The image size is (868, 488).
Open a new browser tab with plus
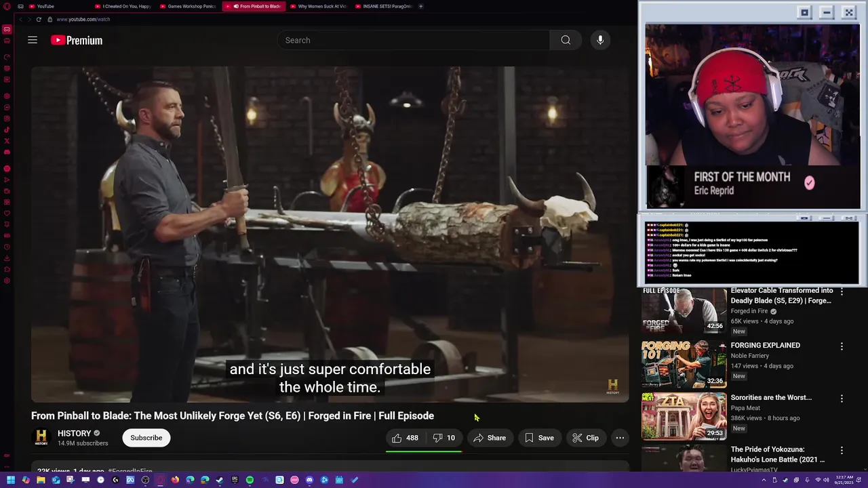(x=420, y=6)
